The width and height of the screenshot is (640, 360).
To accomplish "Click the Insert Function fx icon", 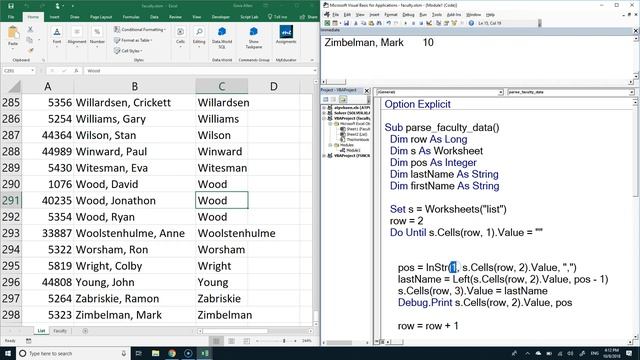I will [76, 71].
